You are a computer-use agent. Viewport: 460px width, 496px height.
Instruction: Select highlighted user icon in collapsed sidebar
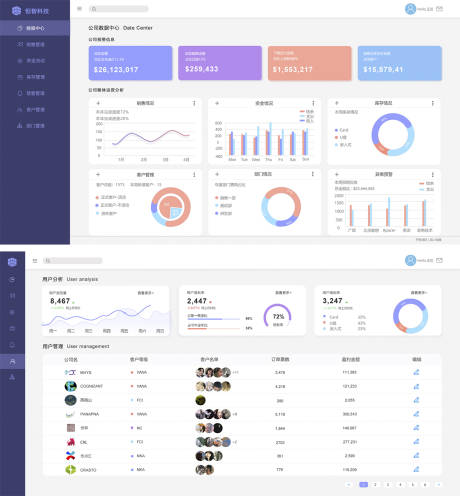12,361
